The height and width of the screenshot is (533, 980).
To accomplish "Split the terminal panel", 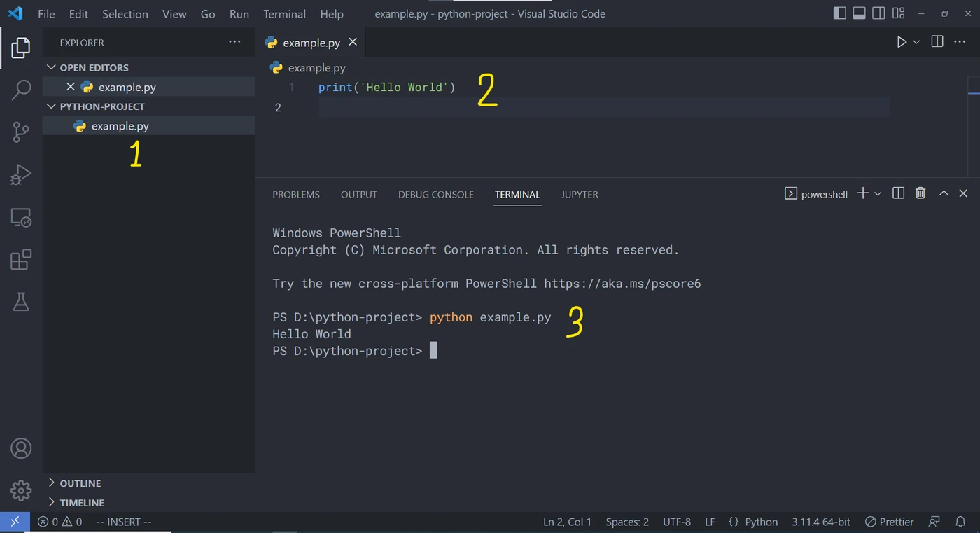I will (x=899, y=193).
